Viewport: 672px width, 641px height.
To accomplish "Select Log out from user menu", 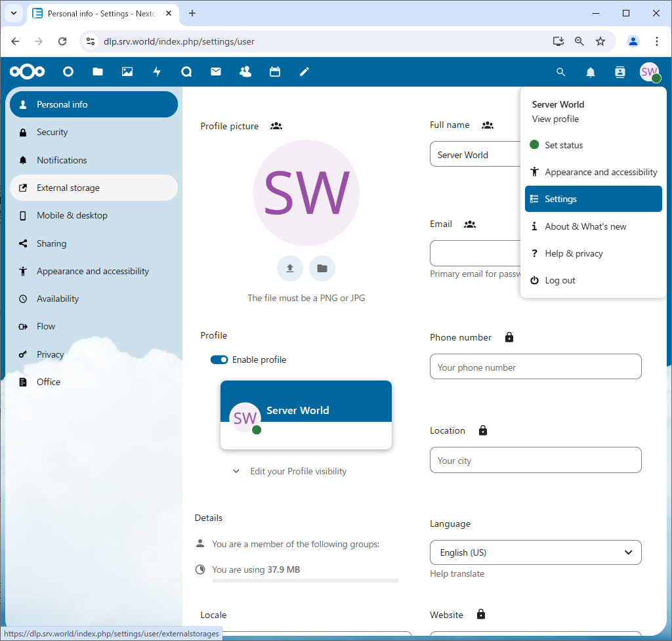I will (x=560, y=280).
